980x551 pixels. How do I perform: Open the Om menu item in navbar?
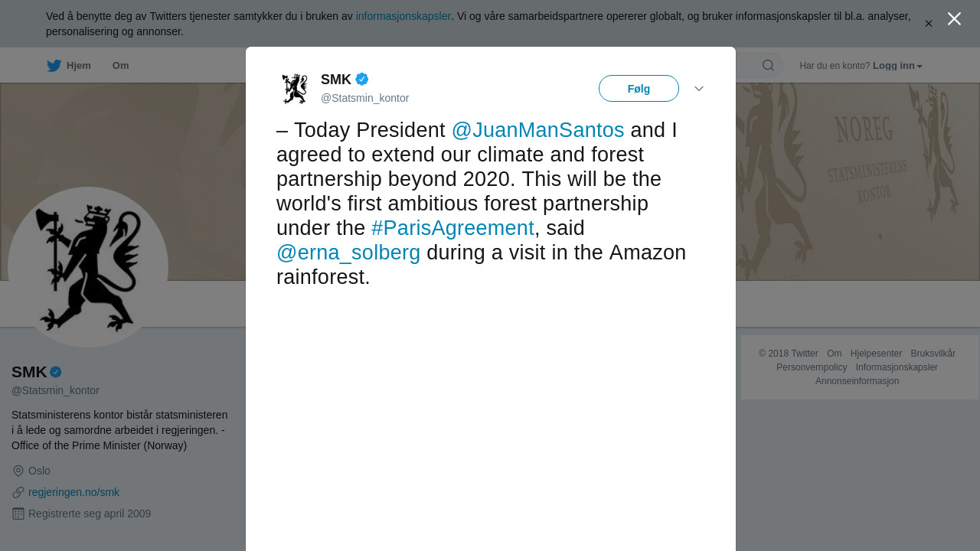[120, 66]
